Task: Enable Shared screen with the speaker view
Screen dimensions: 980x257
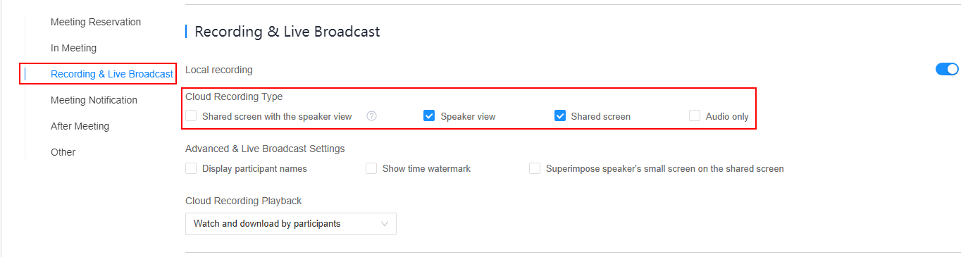Action: click(191, 116)
